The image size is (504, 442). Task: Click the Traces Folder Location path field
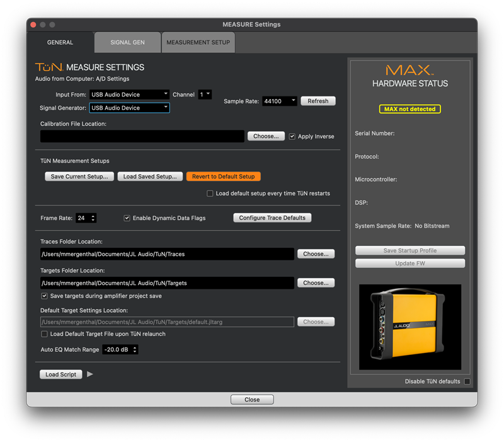[x=167, y=254]
